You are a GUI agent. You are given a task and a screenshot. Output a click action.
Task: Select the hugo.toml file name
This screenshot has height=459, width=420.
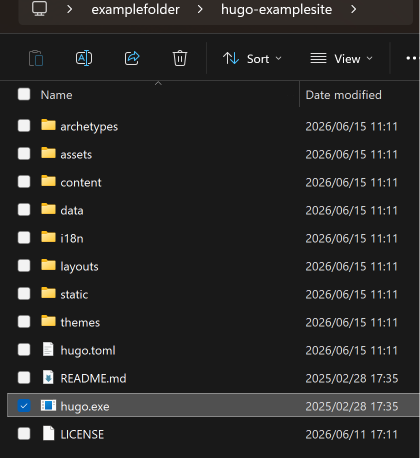(x=88, y=351)
